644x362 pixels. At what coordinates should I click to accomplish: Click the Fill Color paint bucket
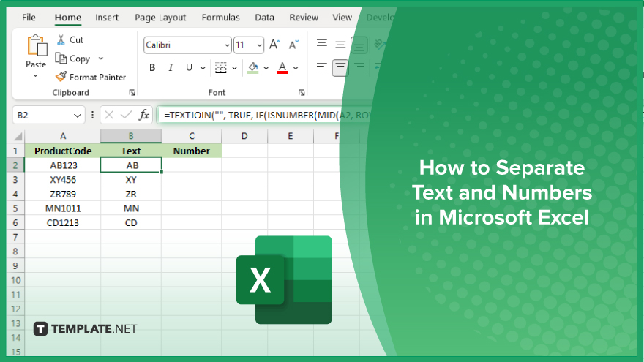(x=253, y=68)
